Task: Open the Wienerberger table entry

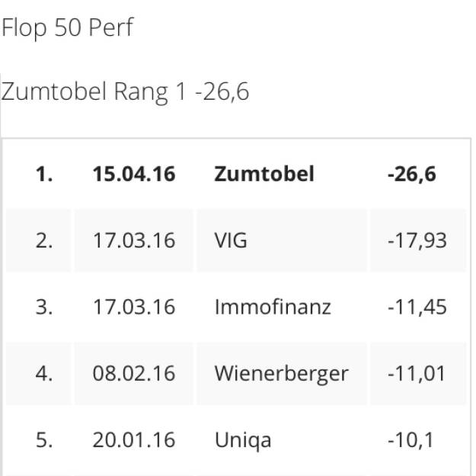Action: click(x=281, y=373)
